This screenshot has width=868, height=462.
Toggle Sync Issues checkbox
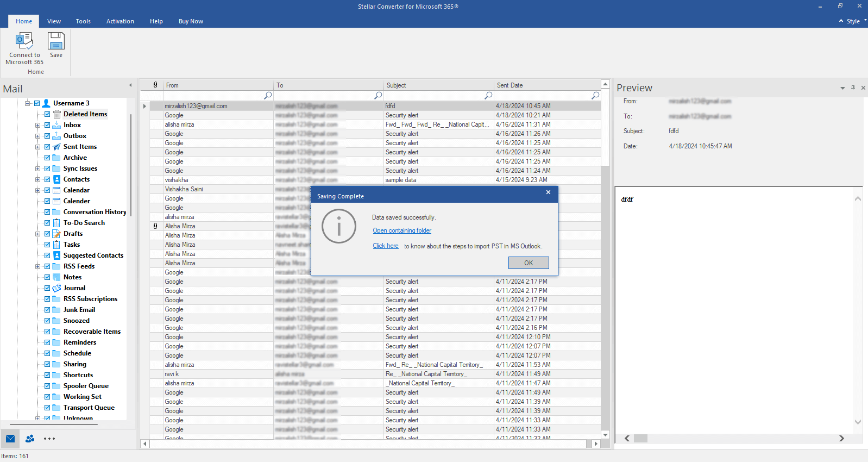47,168
